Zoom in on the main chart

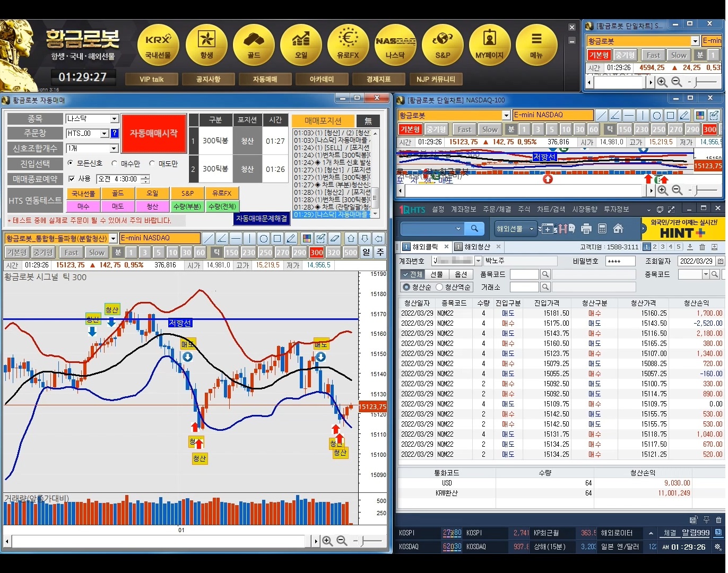[x=327, y=541]
